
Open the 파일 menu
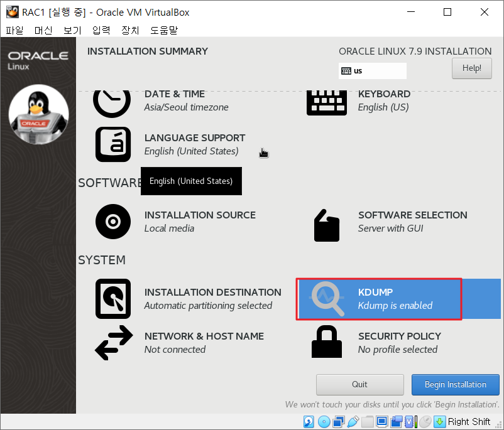tap(14, 30)
